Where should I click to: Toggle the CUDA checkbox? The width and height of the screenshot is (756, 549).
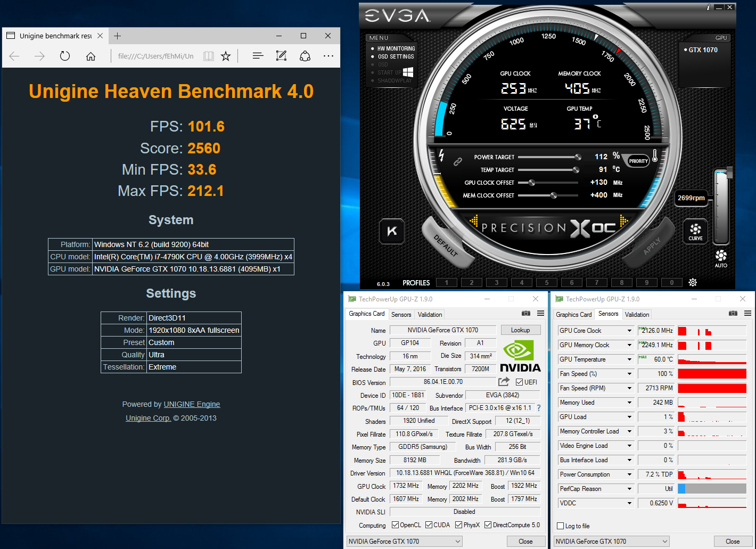click(x=429, y=525)
